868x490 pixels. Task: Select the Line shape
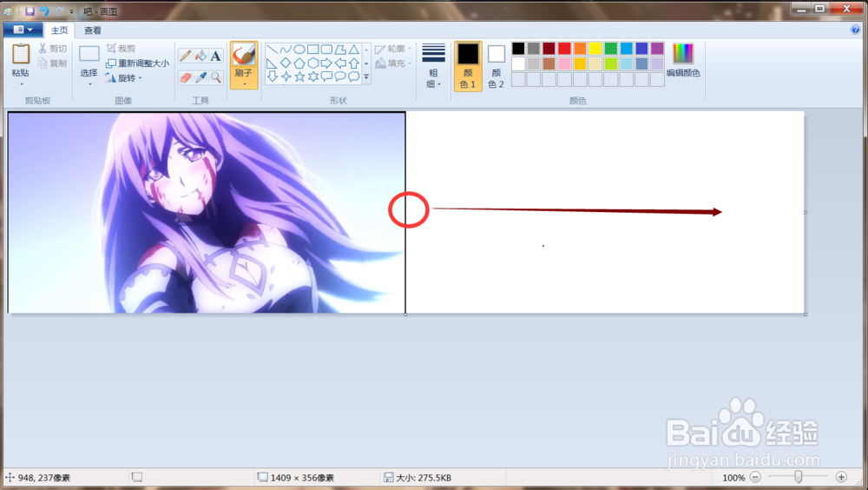[x=272, y=50]
